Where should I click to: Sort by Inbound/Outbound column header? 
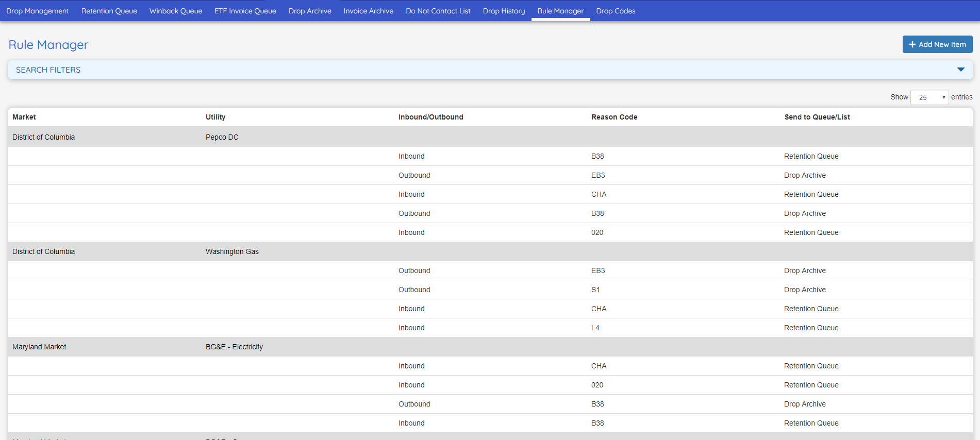click(x=431, y=117)
